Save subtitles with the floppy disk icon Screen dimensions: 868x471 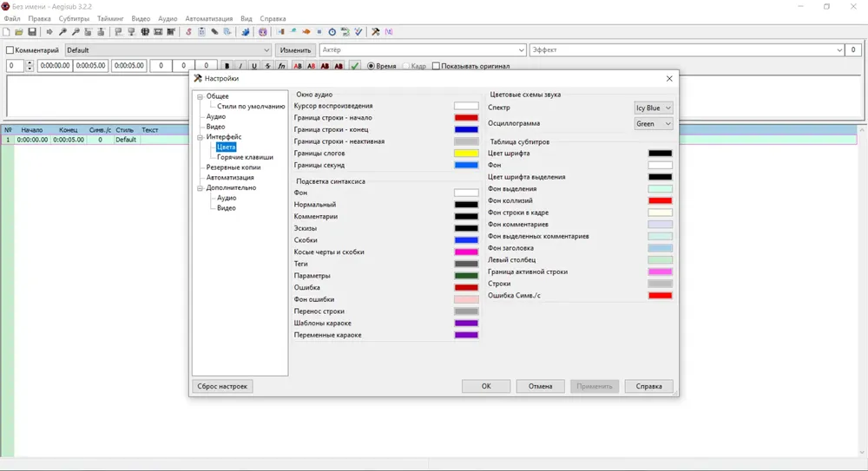[x=32, y=32]
